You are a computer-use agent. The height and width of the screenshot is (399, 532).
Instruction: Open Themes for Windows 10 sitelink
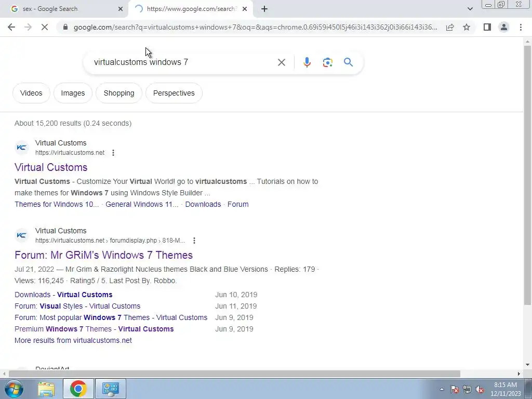coord(57,204)
